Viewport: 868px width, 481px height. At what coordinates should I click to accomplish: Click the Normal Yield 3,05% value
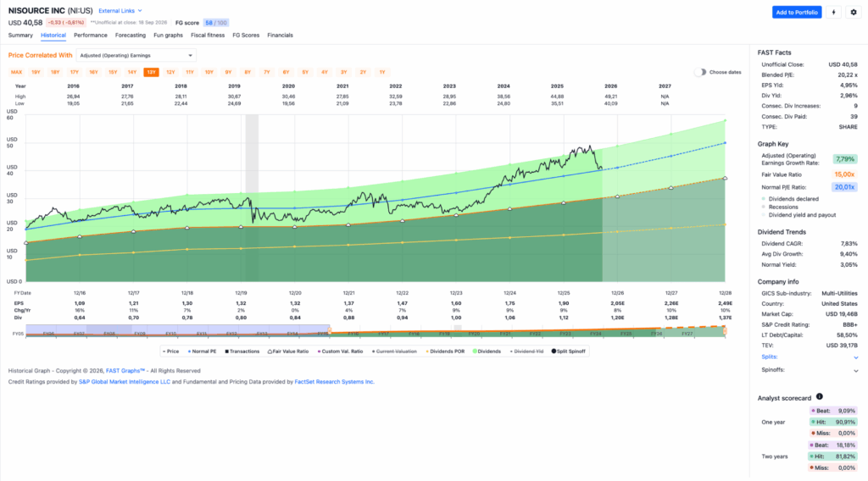(849, 265)
